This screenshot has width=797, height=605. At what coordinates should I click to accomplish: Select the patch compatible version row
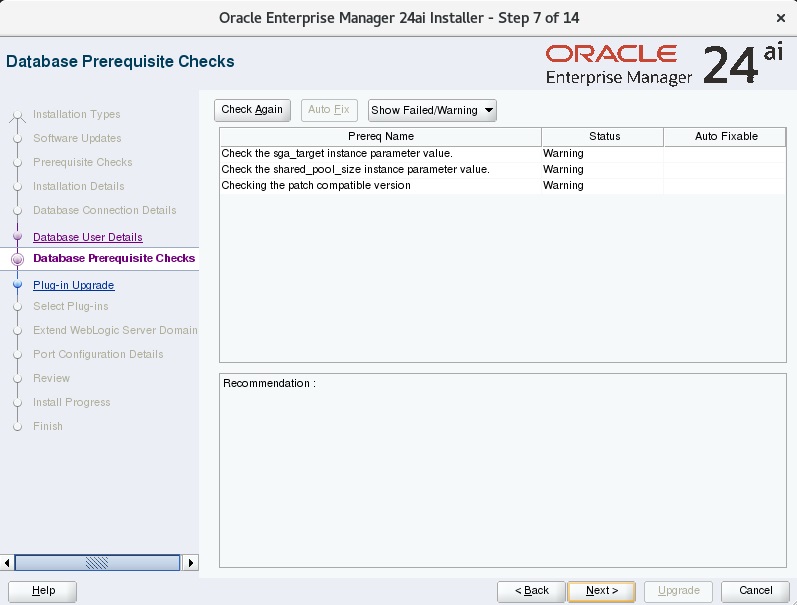tap(503, 186)
